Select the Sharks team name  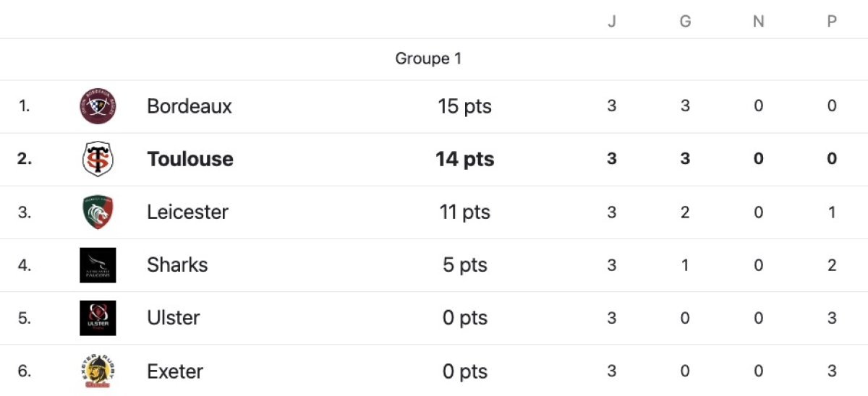click(177, 265)
